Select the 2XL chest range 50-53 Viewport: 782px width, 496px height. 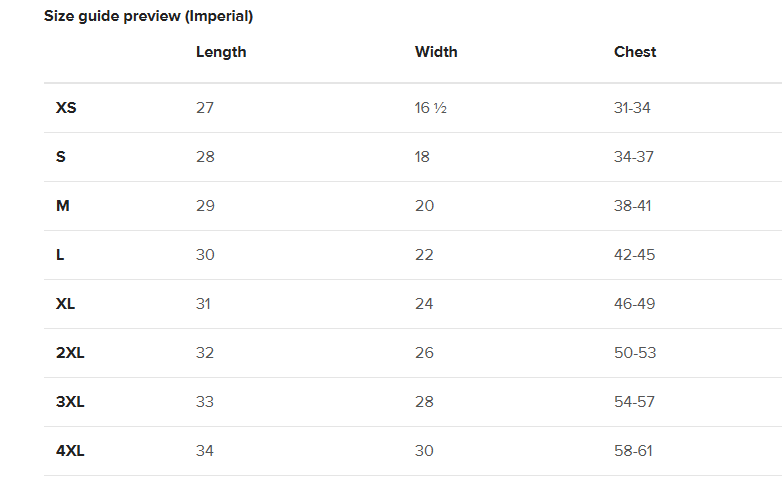pyautogui.click(x=634, y=353)
